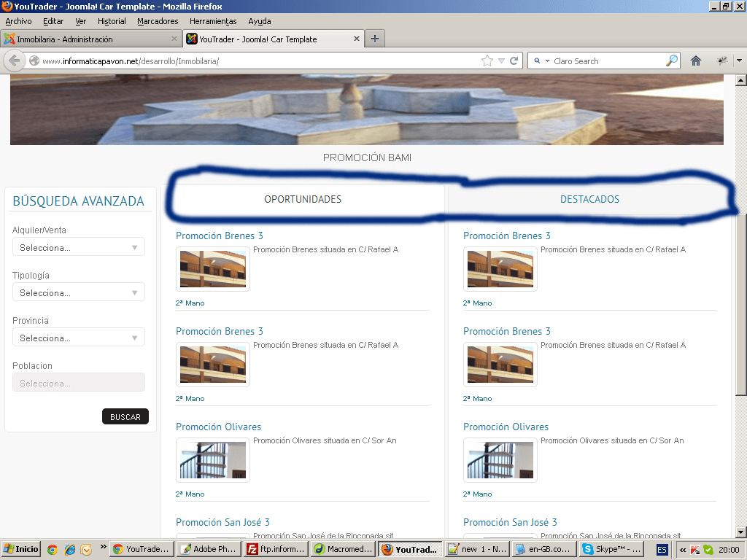The image size is (747, 560).
Task: Open the Ayuda menu
Action: pyautogui.click(x=260, y=21)
